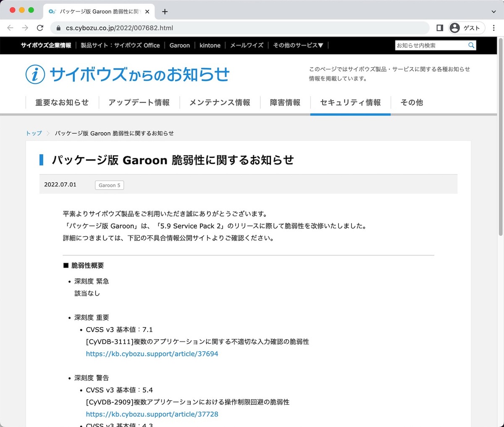Image resolution: width=504 pixels, height=427 pixels.
Task: Select the アップデート情報 tab
Action: (x=139, y=103)
